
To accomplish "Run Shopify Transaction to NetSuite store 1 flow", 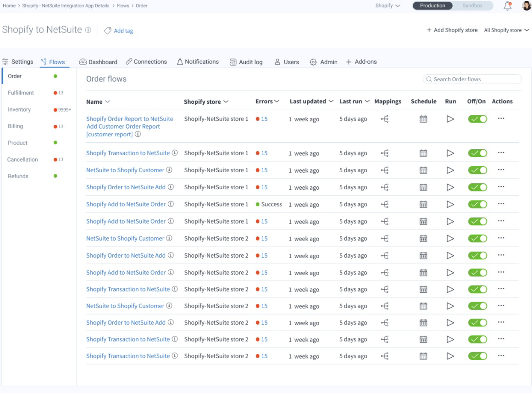I will click(x=450, y=153).
